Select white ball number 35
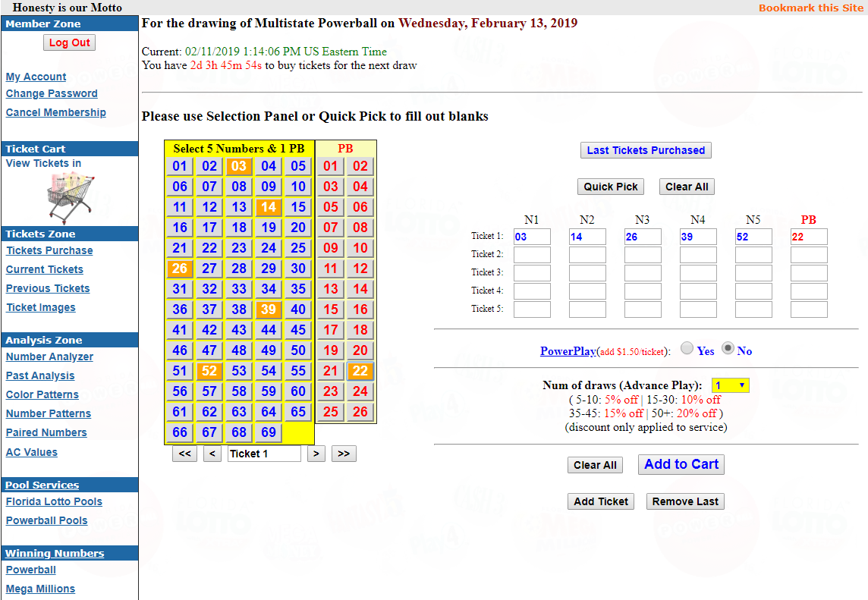 pyautogui.click(x=298, y=289)
